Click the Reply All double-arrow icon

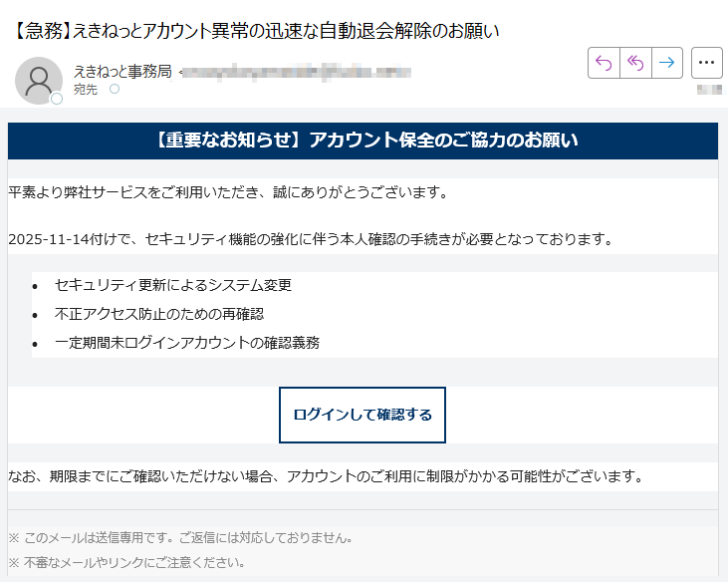(x=635, y=63)
